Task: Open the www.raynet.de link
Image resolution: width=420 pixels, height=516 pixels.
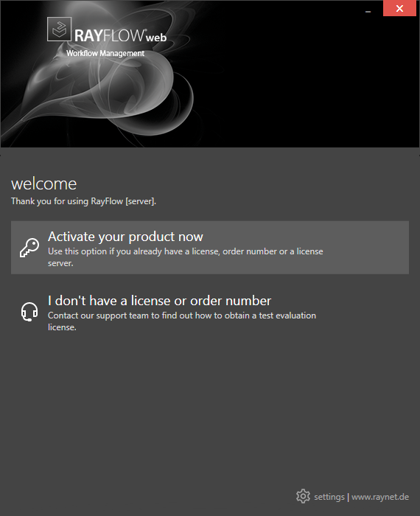Action: 380,497
